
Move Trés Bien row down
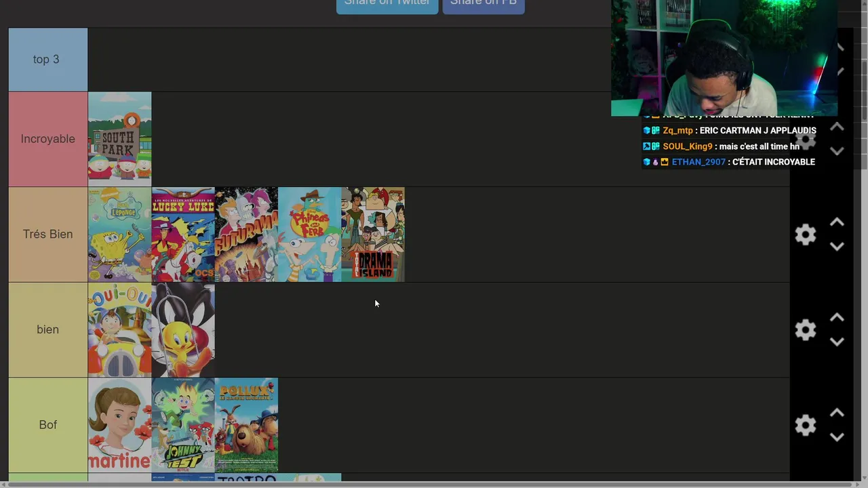click(x=837, y=247)
